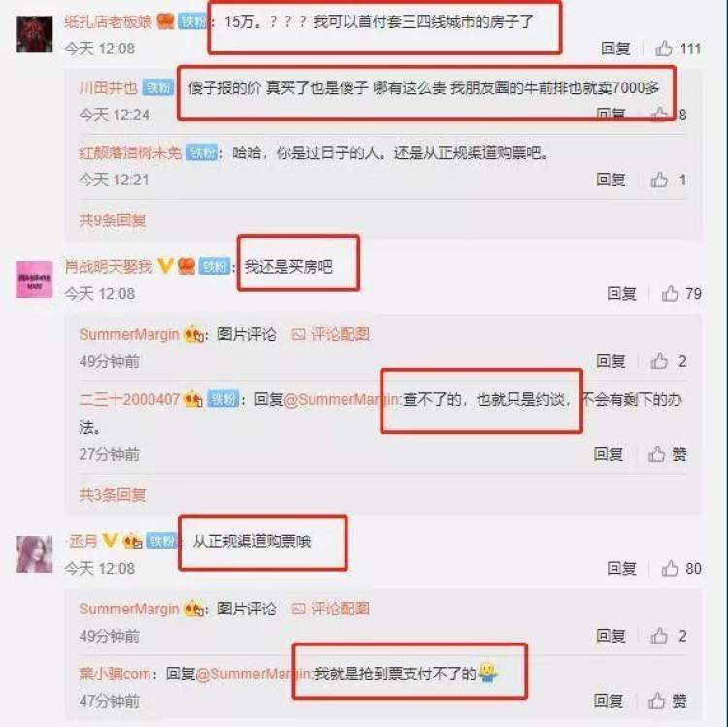This screenshot has height=727, width=728.
Task: Open 纸扎店老板娘's dark avatar thumbnail
Action: (x=34, y=34)
